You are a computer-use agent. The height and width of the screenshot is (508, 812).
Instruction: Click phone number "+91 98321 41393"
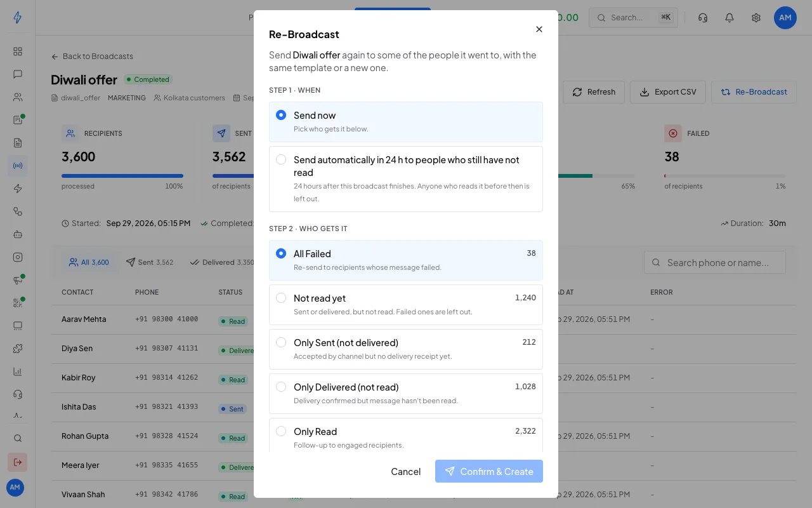tap(166, 407)
